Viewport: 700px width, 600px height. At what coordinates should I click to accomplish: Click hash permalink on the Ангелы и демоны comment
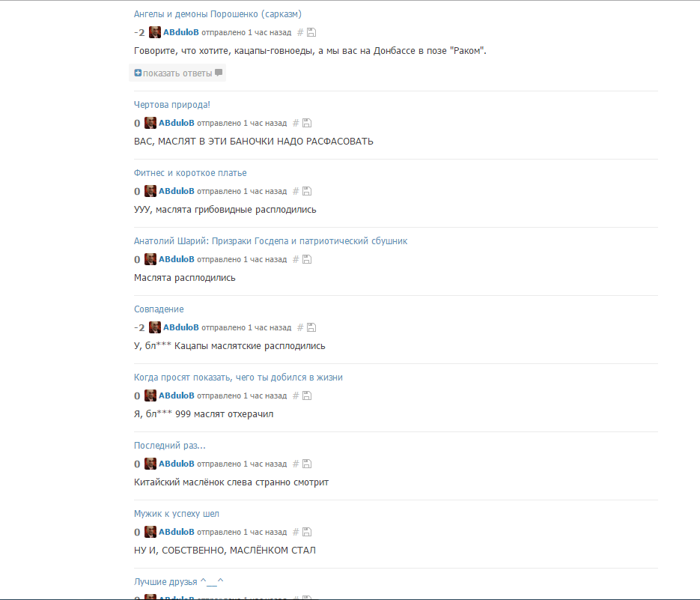300,32
